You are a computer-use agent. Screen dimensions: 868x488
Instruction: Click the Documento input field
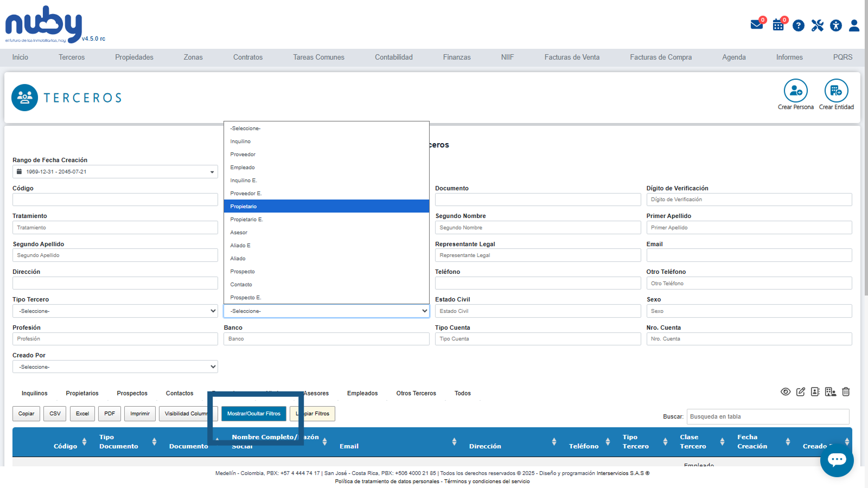538,200
